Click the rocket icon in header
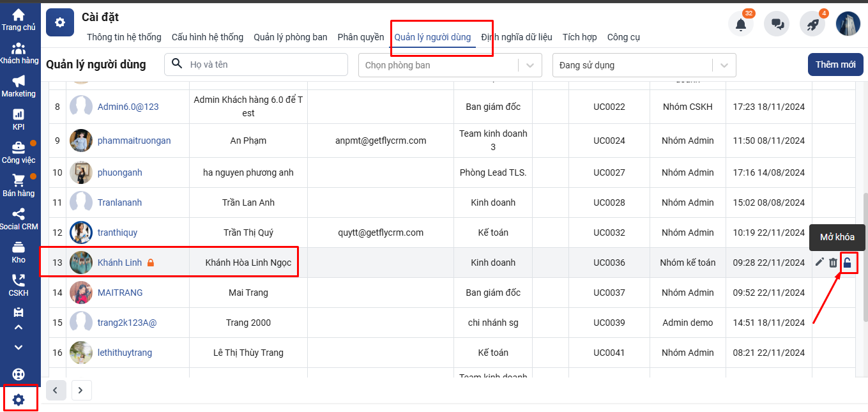Viewport: 868px width, 412px height. (x=812, y=24)
